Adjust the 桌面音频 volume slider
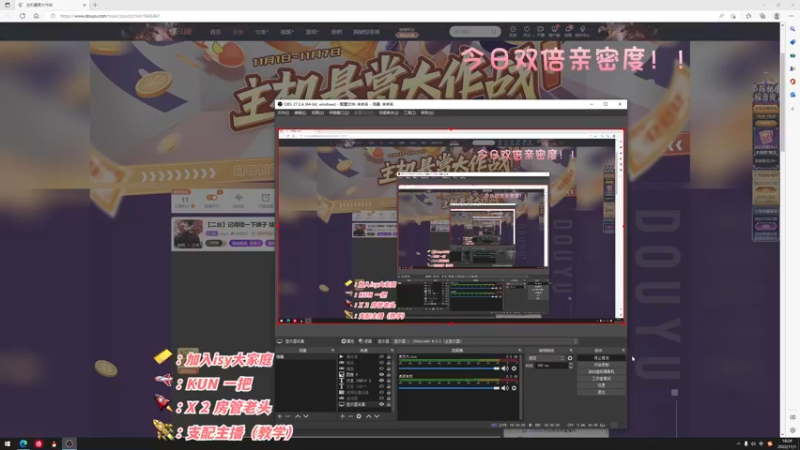The height and width of the screenshot is (450, 800). click(x=449, y=388)
